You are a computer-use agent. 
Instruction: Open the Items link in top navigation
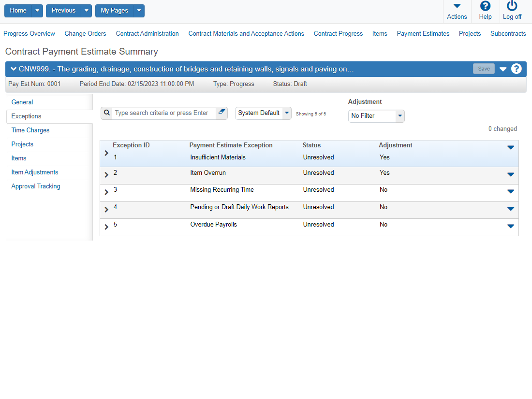[x=380, y=33]
